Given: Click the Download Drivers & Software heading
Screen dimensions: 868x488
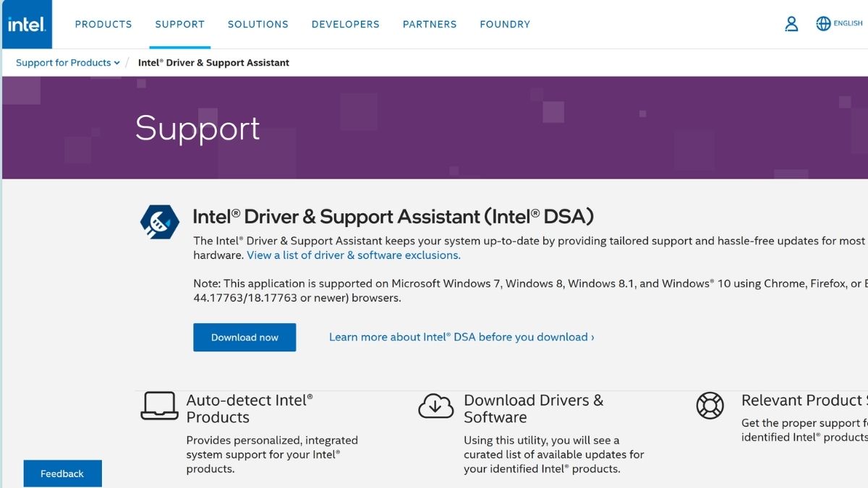Looking at the screenshot, I should tap(533, 408).
